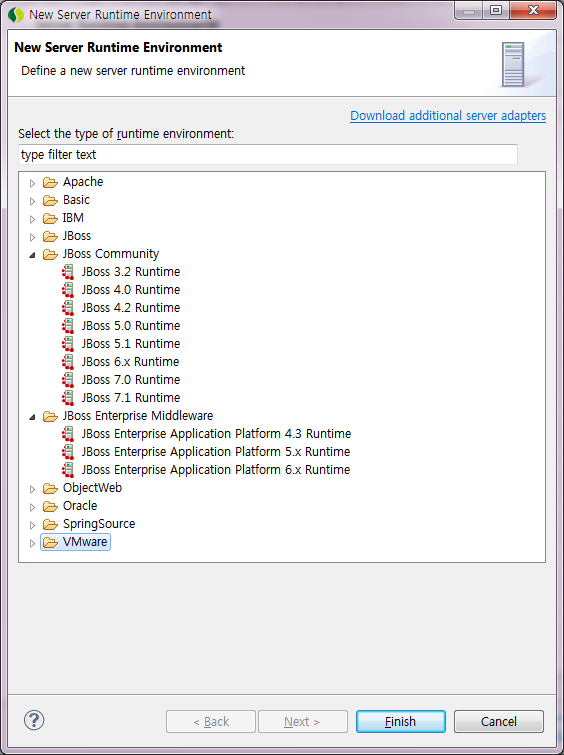Screen dimensions: 564x755
Task: Select the SpringSource tree label
Action: (99, 524)
